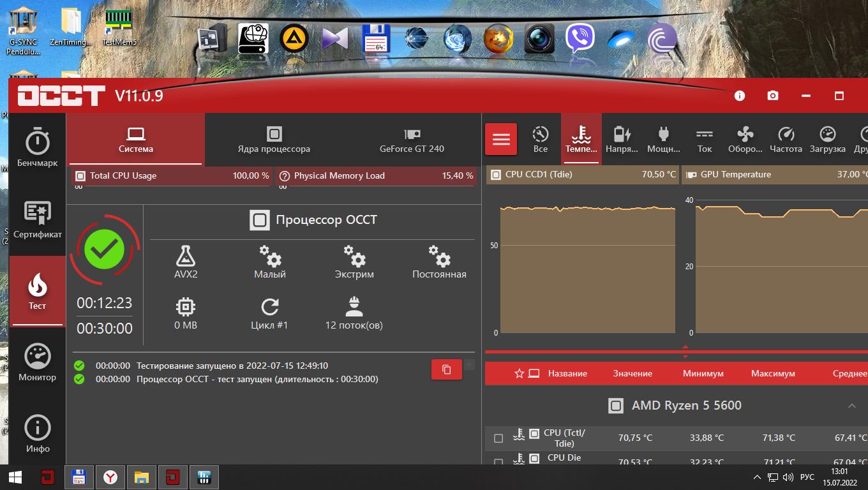Screen dimensions: 868x490
Task: Select the Тест flame icon in sidebar
Action: [x=37, y=291]
